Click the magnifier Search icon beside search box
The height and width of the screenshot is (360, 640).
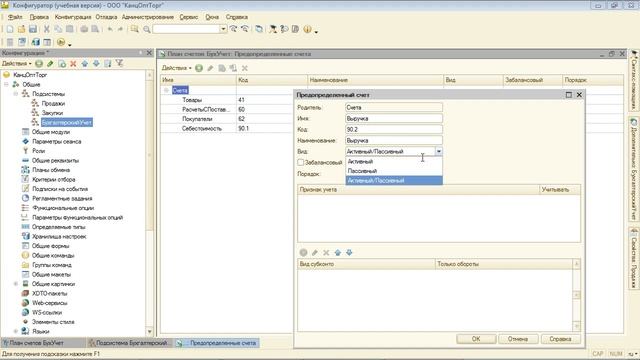click(x=147, y=29)
